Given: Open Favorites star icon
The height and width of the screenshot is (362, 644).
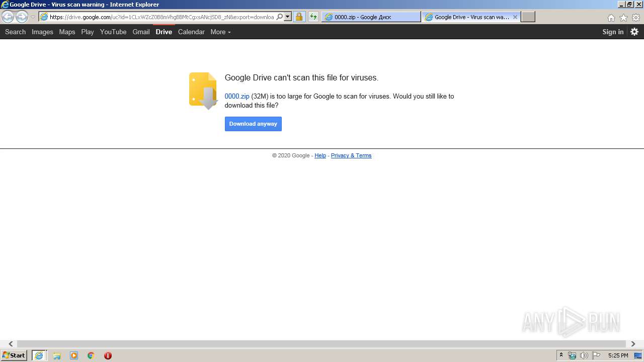Looking at the screenshot, I should point(623,18).
